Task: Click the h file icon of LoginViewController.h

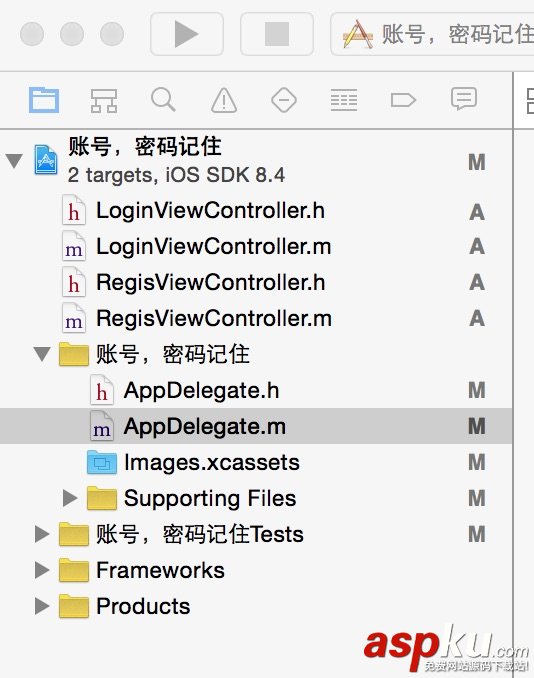Action: pyautogui.click(x=74, y=210)
